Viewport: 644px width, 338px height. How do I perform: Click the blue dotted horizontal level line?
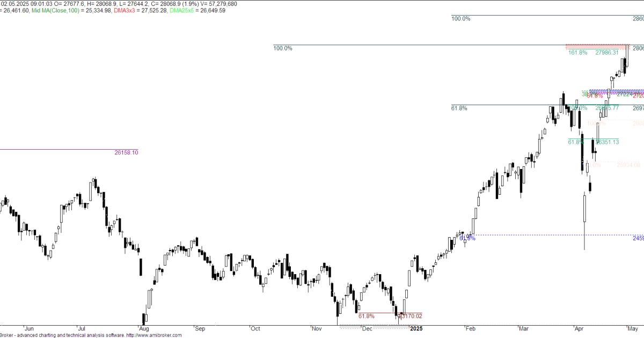click(537, 235)
